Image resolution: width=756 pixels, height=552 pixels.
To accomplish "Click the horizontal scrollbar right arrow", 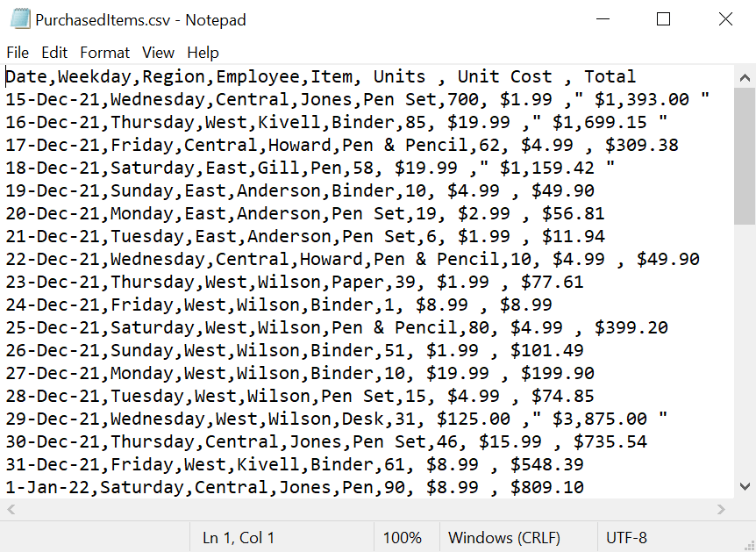I will coord(721,509).
